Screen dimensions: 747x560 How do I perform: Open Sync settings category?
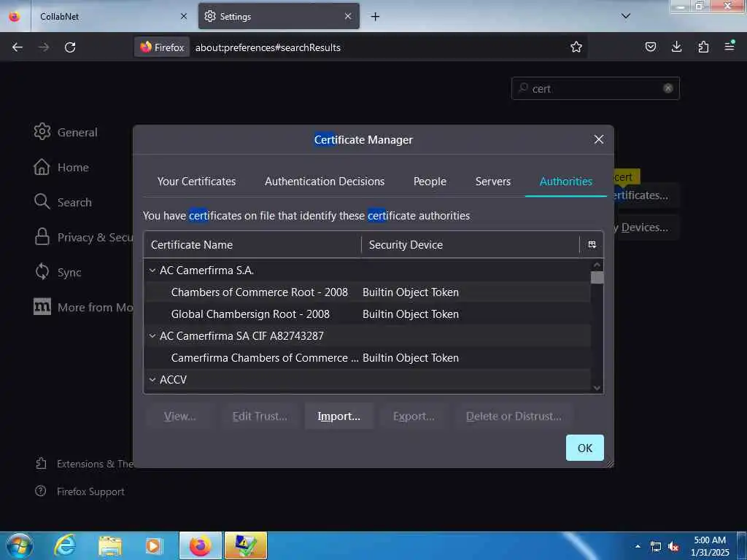(58, 272)
